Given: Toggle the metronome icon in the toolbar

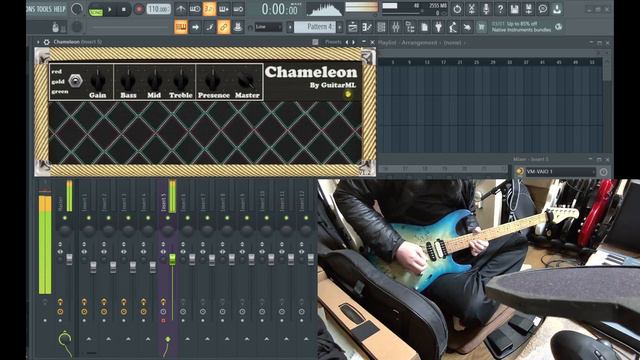Looking at the screenshot, I should click(x=181, y=9).
